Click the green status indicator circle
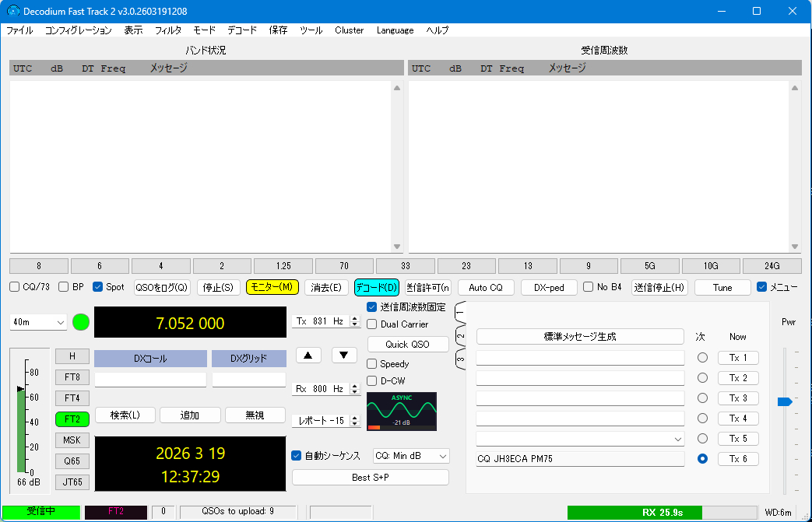Image resolution: width=812 pixels, height=522 pixels. click(81, 322)
